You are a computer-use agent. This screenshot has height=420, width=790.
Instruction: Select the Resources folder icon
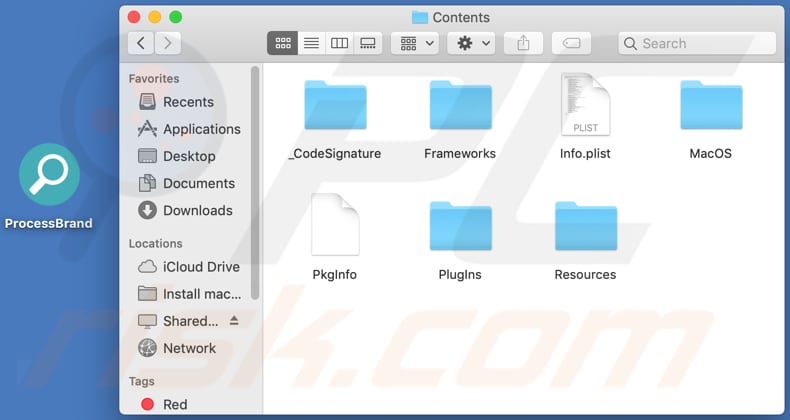(x=585, y=226)
